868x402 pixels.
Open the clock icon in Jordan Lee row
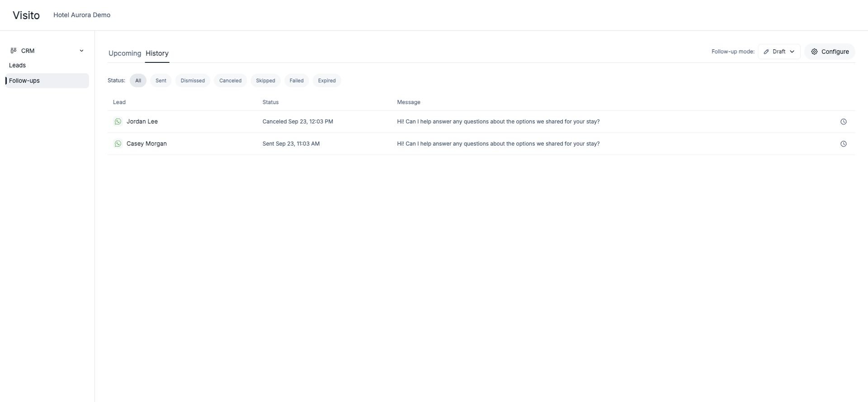843,122
